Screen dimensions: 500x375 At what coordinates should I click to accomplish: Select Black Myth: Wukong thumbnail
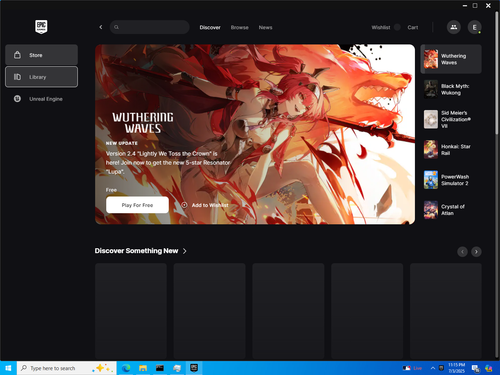pyautogui.click(x=431, y=89)
